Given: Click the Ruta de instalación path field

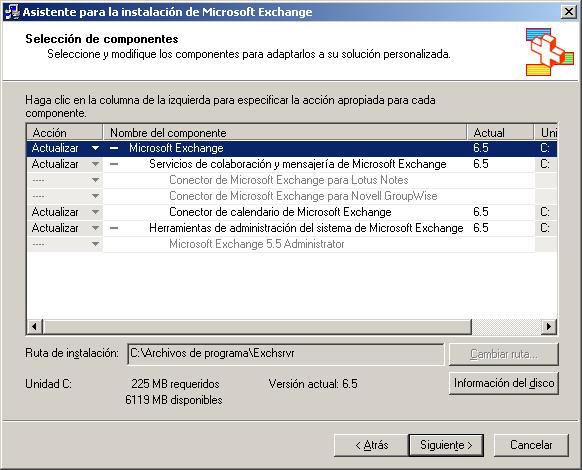Looking at the screenshot, I should 285,353.
